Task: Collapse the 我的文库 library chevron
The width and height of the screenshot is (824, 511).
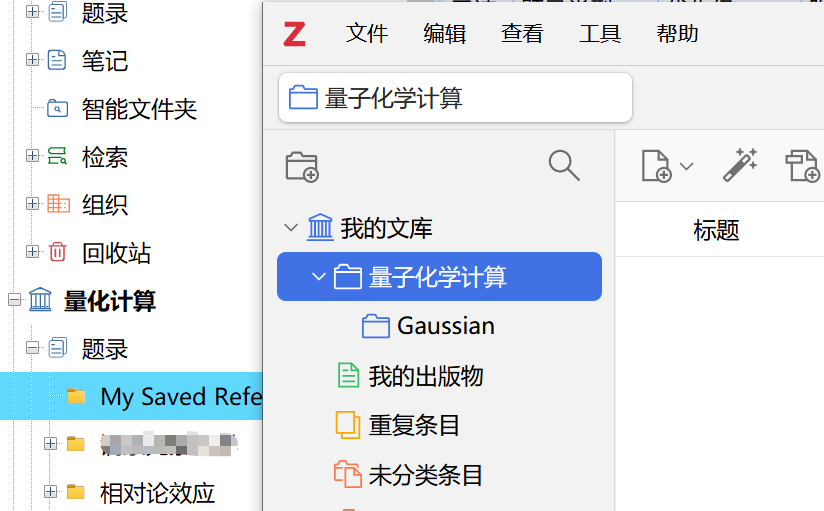Action: (x=291, y=228)
